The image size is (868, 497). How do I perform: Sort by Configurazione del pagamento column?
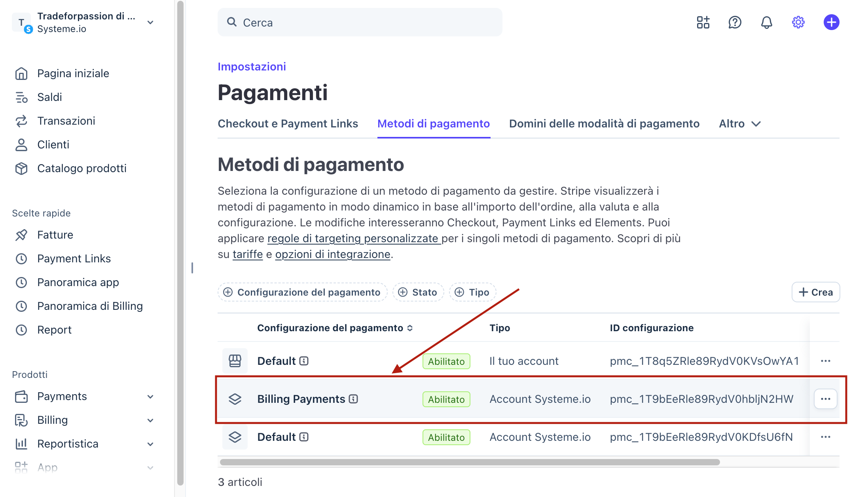335,328
